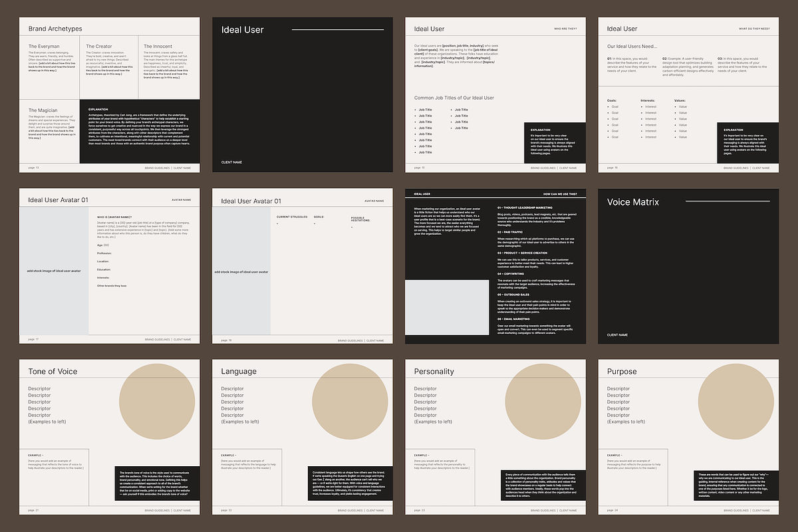Click the 'HOW CAN WE USE THIS?' header
This screenshot has width=798, height=532.
point(560,194)
